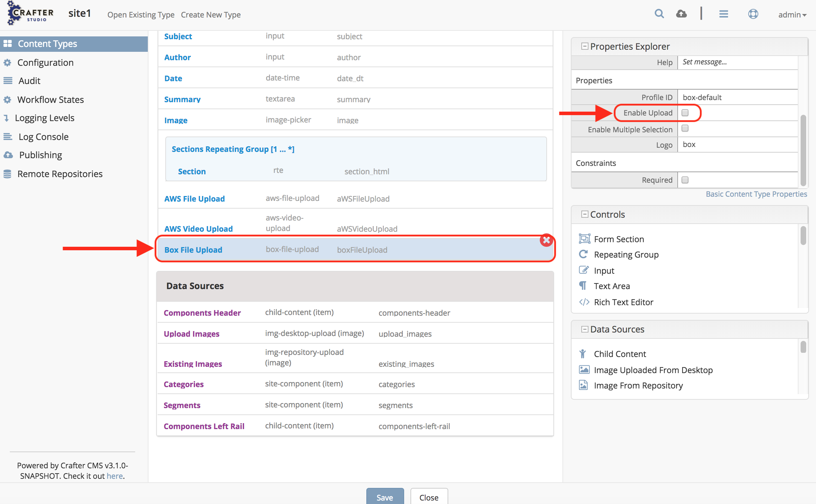The height and width of the screenshot is (504, 816).
Task: Open Existing Type from the header menu
Action: pos(141,15)
